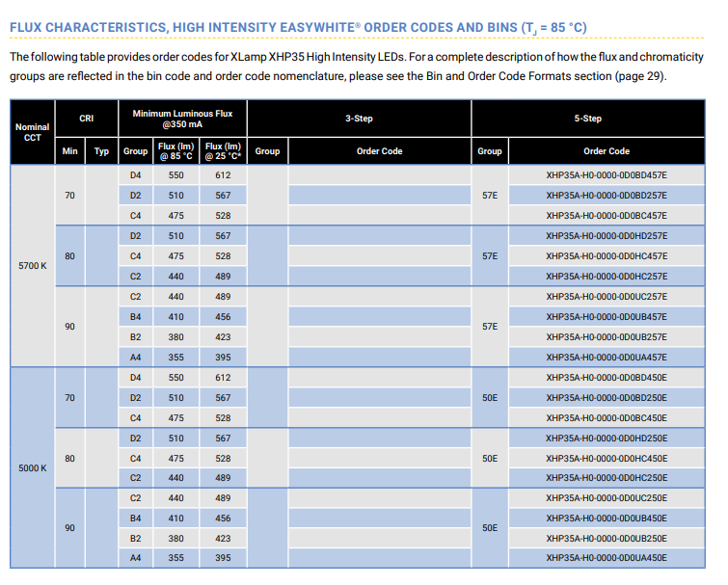Click the Order Code header under 3-Step
The image size is (728, 585).
(379, 151)
